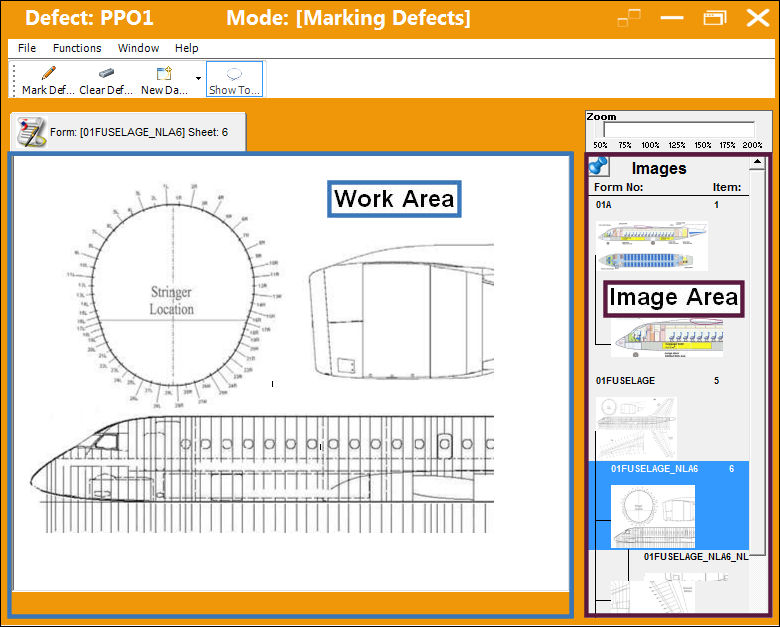
Task: Open the Help menu
Action: point(187,48)
